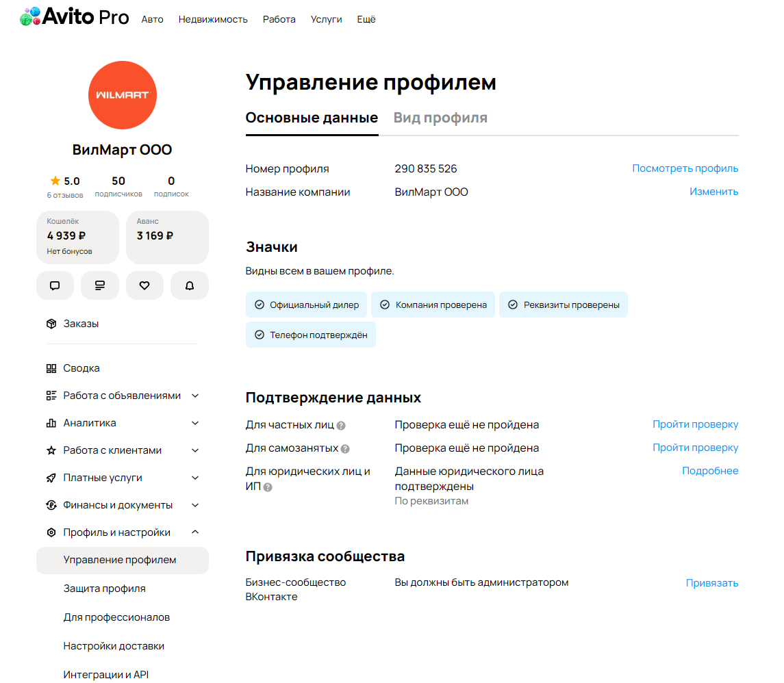Screen dimensions: 784x683
Task: Open the Услуги top menu item
Action: click(x=326, y=19)
